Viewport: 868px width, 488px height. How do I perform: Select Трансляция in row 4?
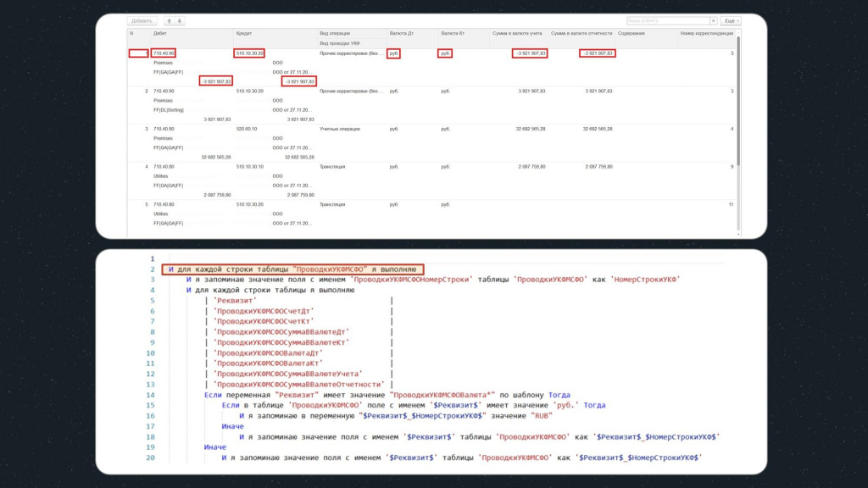click(x=332, y=167)
